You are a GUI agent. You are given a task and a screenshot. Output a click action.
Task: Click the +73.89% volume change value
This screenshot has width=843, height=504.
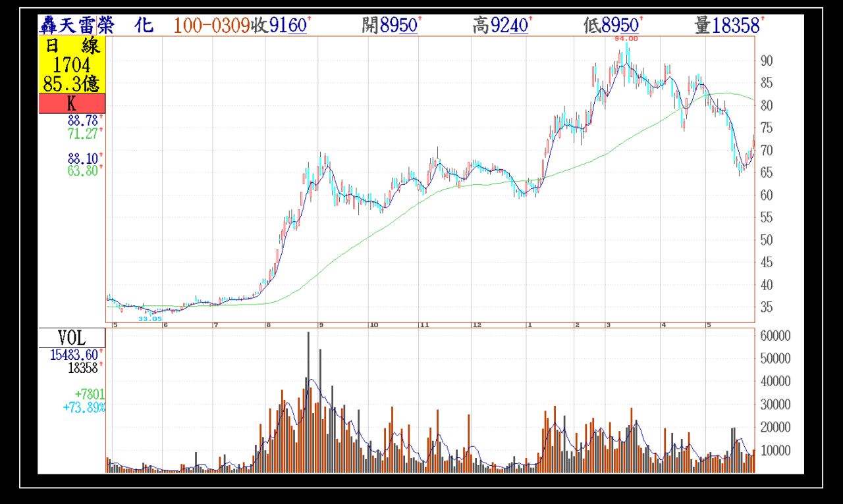tap(84, 407)
